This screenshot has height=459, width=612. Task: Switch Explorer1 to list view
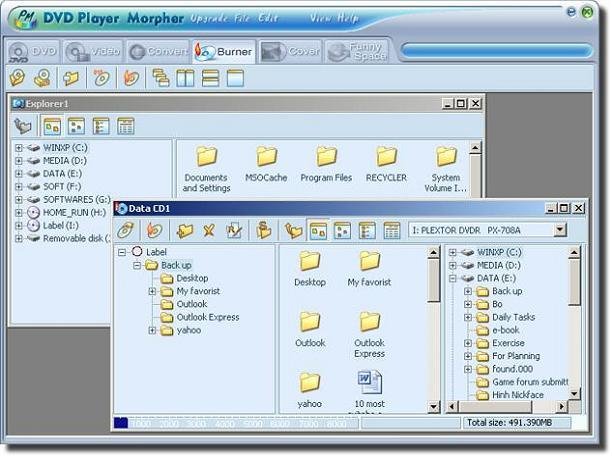pyautogui.click(x=101, y=126)
